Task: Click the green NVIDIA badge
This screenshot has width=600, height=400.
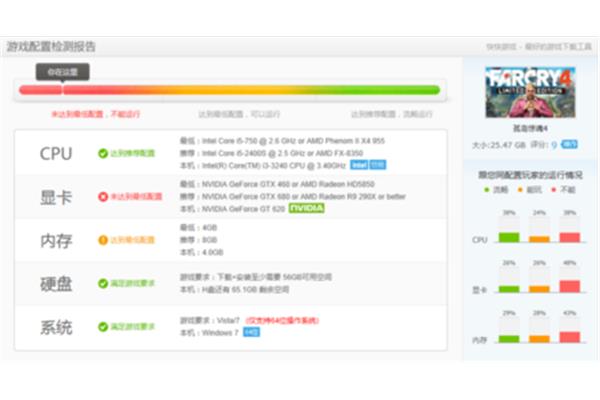Action: tap(307, 208)
